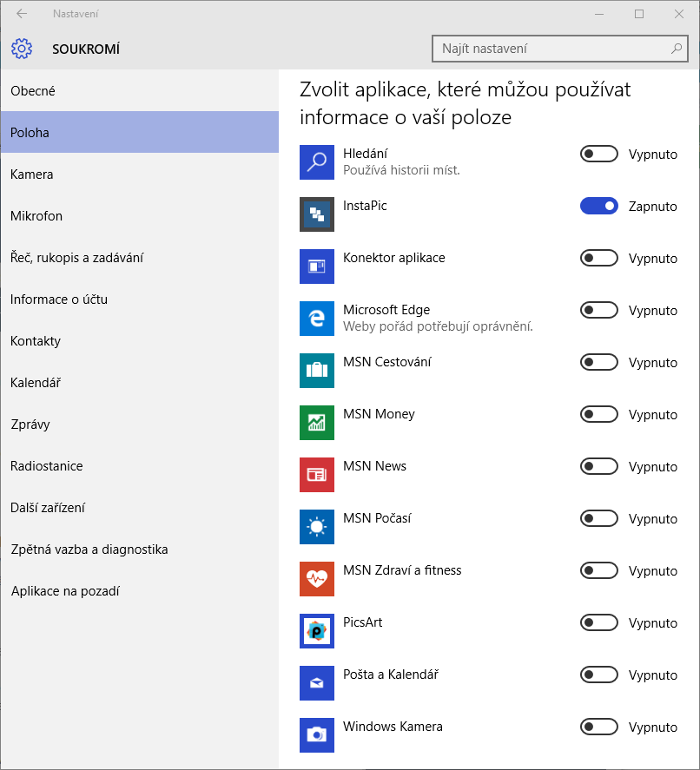Maximize the Nastavení window
Viewport: 700px width, 770px height.
639,14
